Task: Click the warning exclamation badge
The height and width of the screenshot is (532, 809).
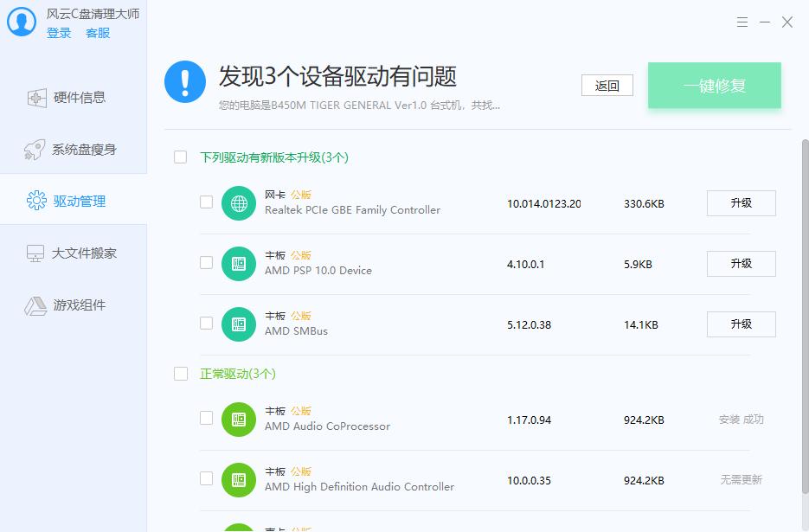Action: pyautogui.click(x=184, y=85)
